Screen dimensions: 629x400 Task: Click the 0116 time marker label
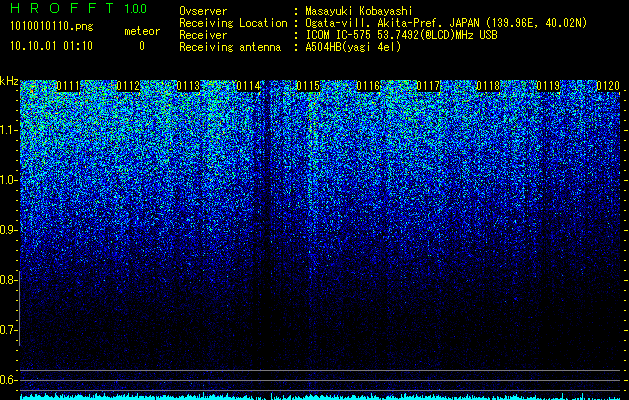click(369, 86)
